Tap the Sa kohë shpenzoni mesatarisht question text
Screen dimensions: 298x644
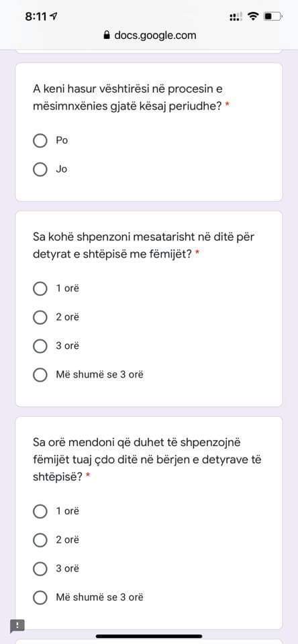[x=146, y=246]
